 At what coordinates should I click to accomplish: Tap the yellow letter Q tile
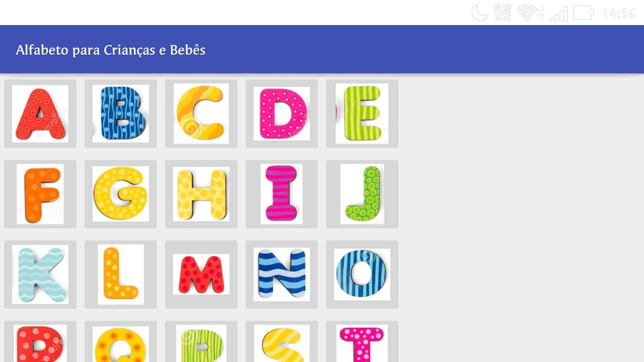[x=121, y=342]
